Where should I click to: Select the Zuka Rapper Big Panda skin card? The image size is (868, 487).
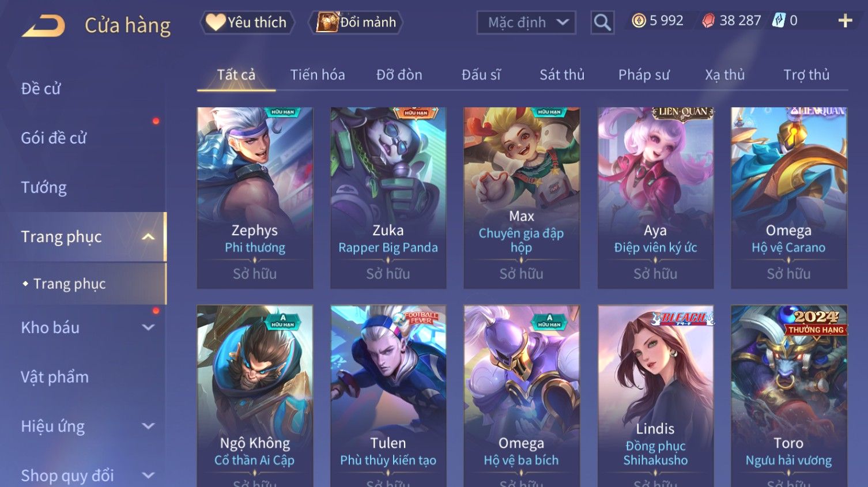(388, 198)
